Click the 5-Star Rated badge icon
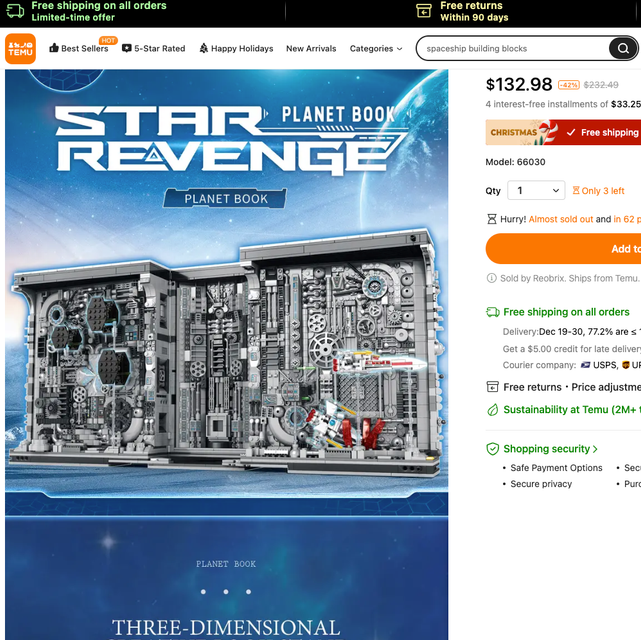The image size is (641, 640). coord(127,48)
